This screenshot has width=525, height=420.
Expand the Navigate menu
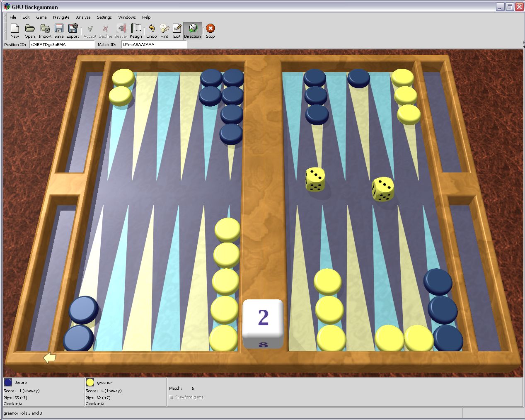[61, 17]
